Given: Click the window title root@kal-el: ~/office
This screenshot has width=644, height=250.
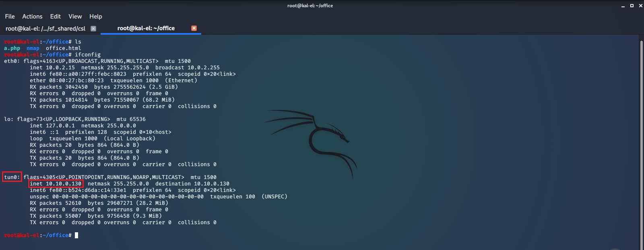Looking at the screenshot, I should coord(310,6).
